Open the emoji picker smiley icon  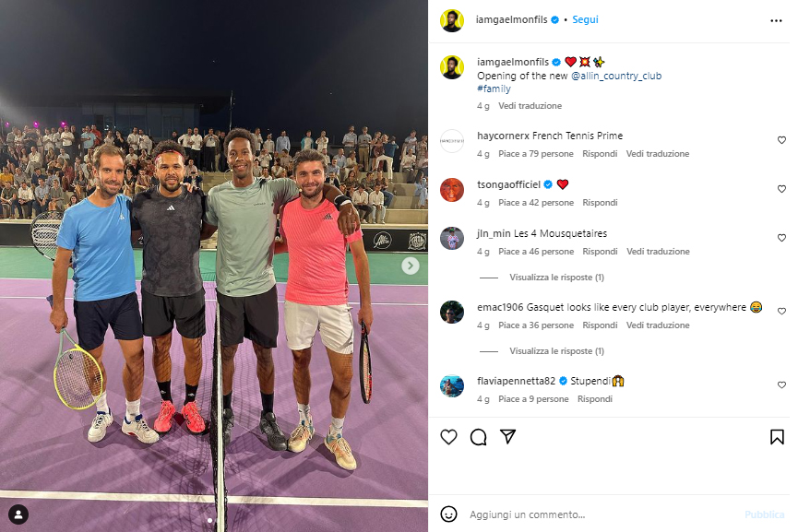(448, 514)
